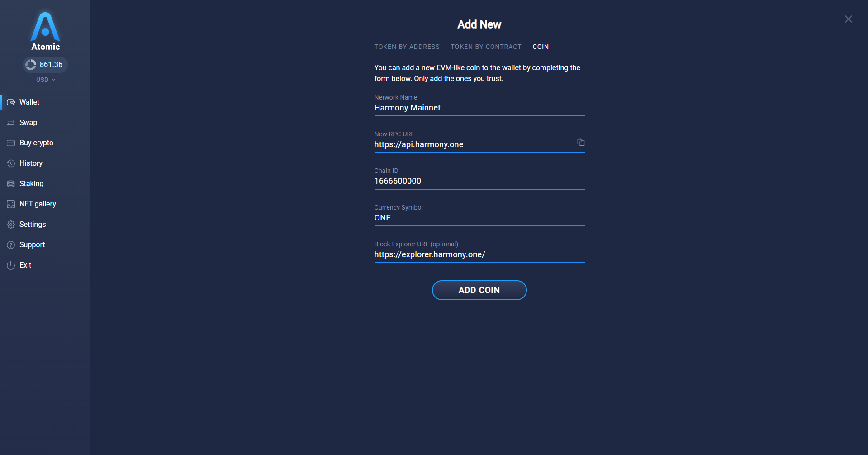
Task: Dismiss the Add New dialog with the X
Action: (848, 19)
